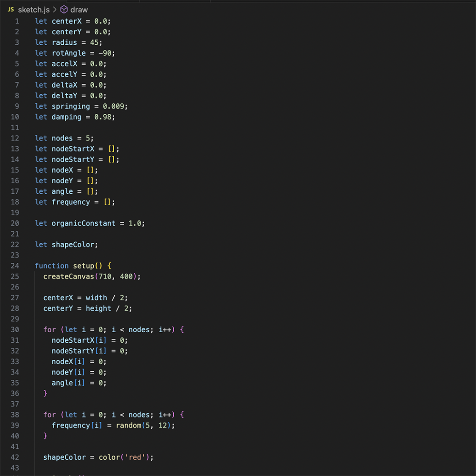Click draw in the breadcrumb to list symbols

click(79, 10)
